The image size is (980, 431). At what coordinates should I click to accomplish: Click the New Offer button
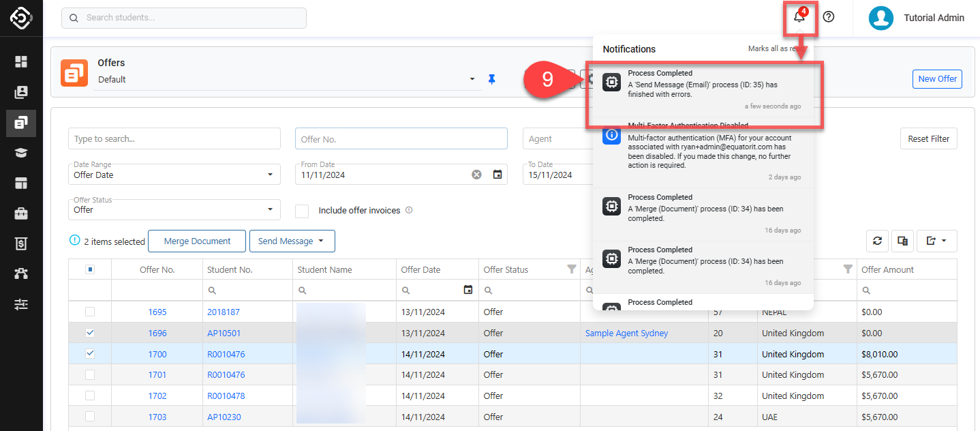click(x=937, y=79)
